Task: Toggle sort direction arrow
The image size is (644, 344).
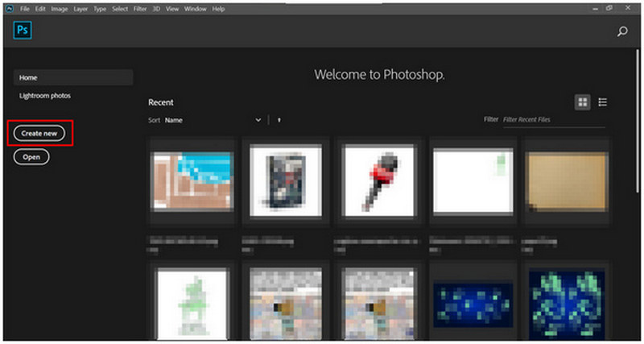Action: click(x=279, y=120)
